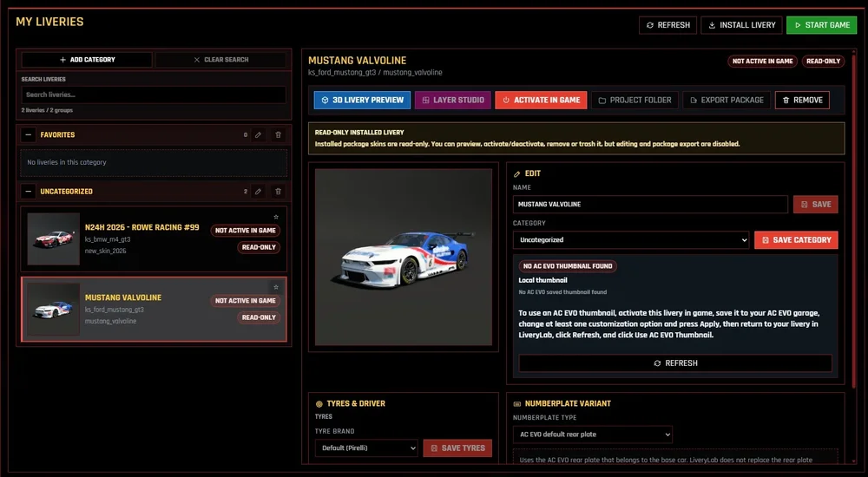This screenshot has width=868, height=477.
Task: Delete the Favorites category with the trash icon
Action: 278,135
